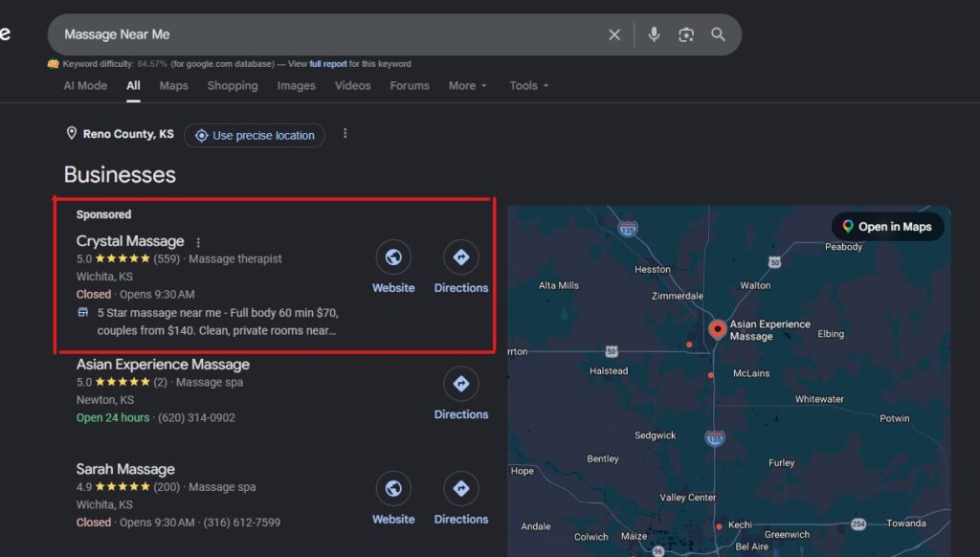This screenshot has width=980, height=557.
Task: Switch to the Maps tab
Action: pyautogui.click(x=174, y=85)
